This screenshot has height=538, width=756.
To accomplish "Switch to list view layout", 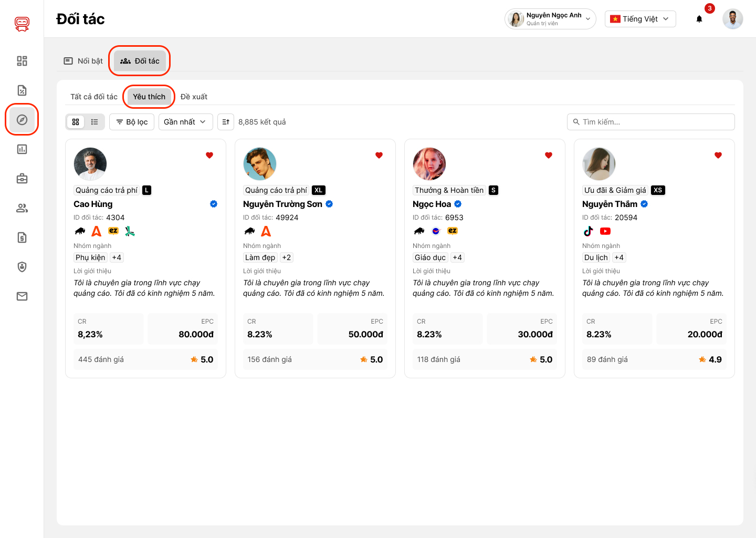I will pos(94,122).
